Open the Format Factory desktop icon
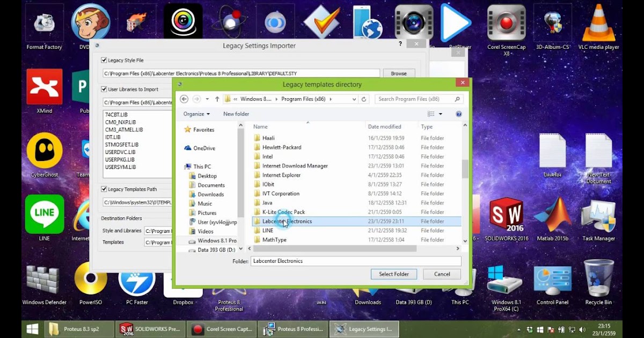 point(44,28)
